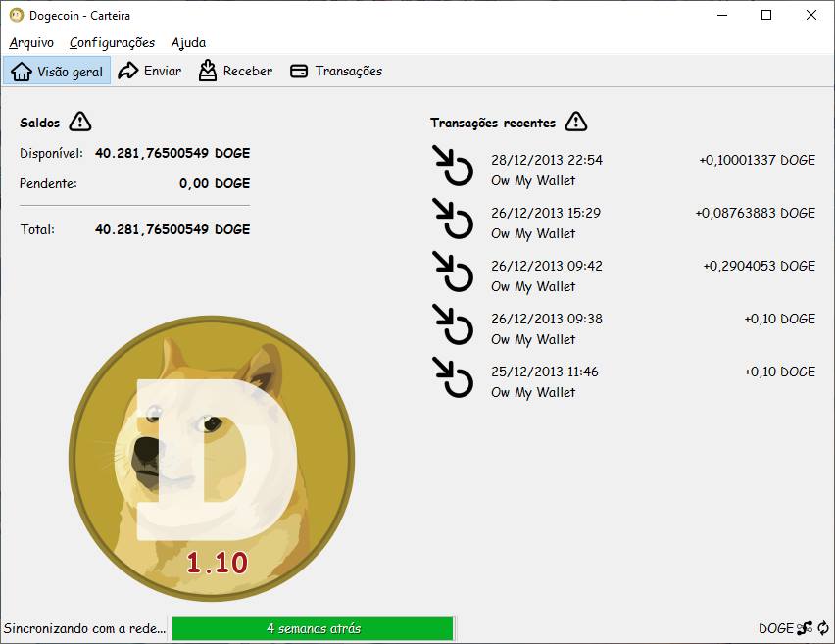Open the Enviar page
Image resolution: width=835 pixels, height=644 pixels.
click(150, 71)
